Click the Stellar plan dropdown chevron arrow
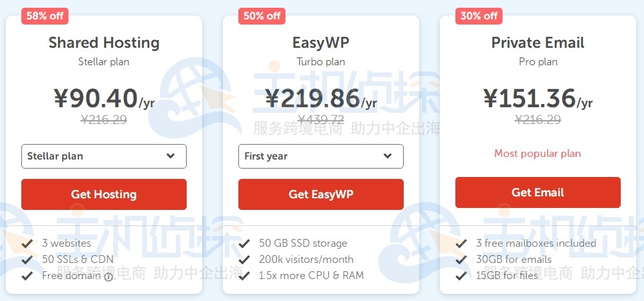This screenshot has height=301, width=644. tap(171, 156)
